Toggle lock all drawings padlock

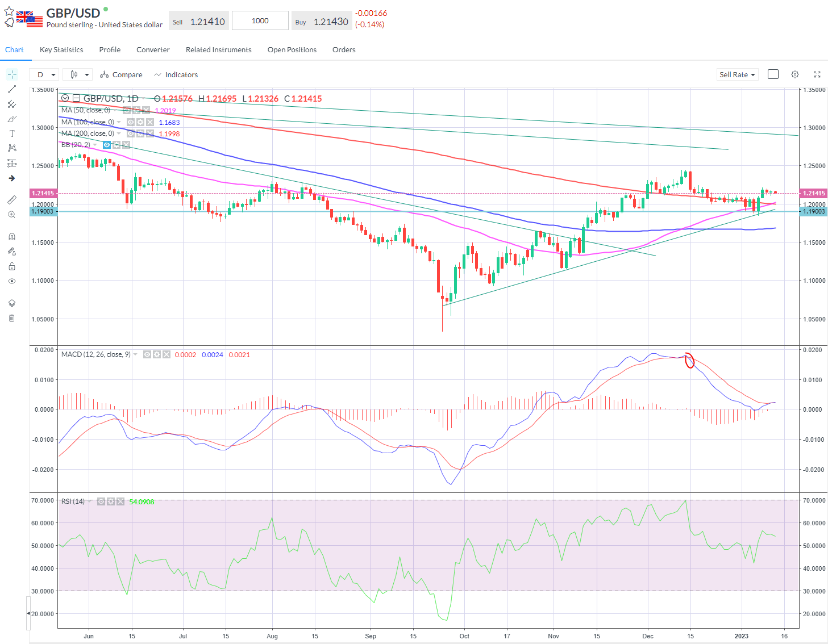pos(11,266)
